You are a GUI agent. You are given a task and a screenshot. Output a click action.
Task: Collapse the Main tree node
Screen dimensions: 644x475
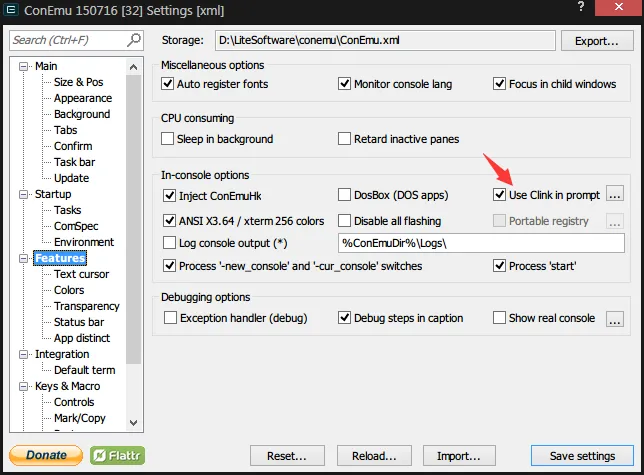(x=24, y=66)
